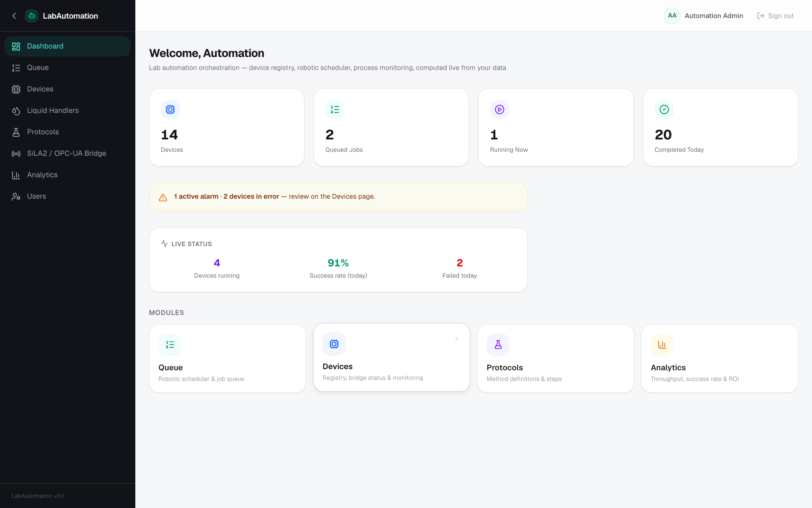
Task: Click the 2 Failed today figure
Action: [x=460, y=263]
